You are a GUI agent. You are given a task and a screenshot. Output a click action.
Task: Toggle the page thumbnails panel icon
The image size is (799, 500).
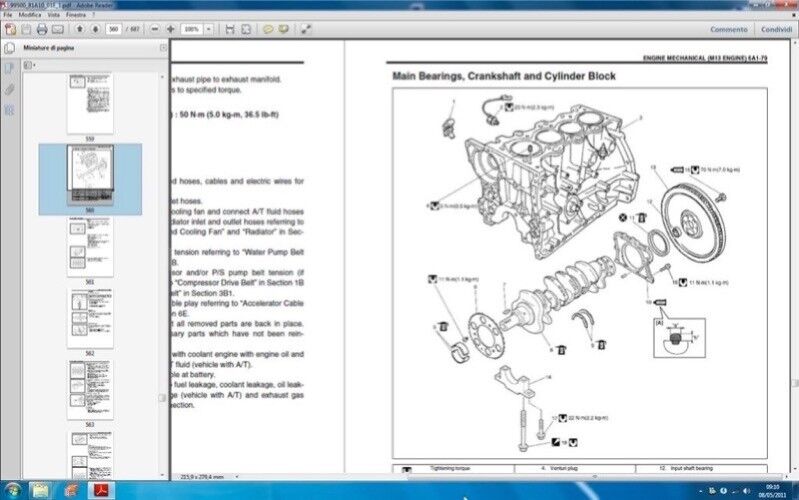pos(9,68)
